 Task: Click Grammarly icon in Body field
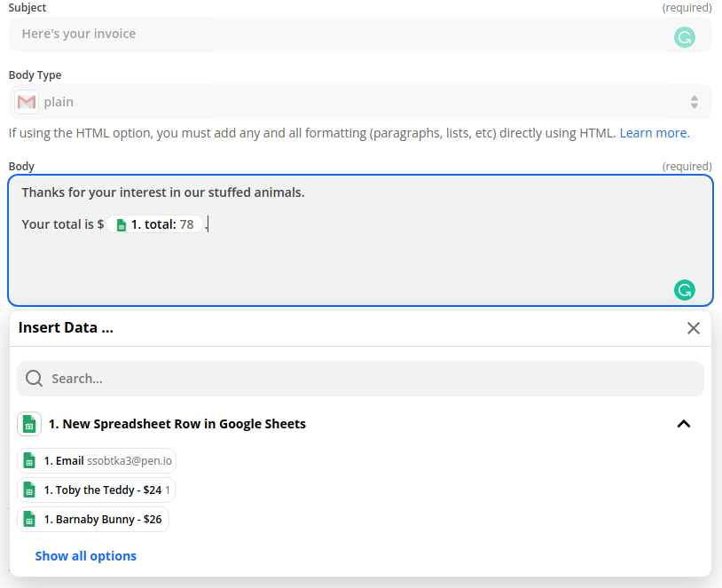point(684,290)
